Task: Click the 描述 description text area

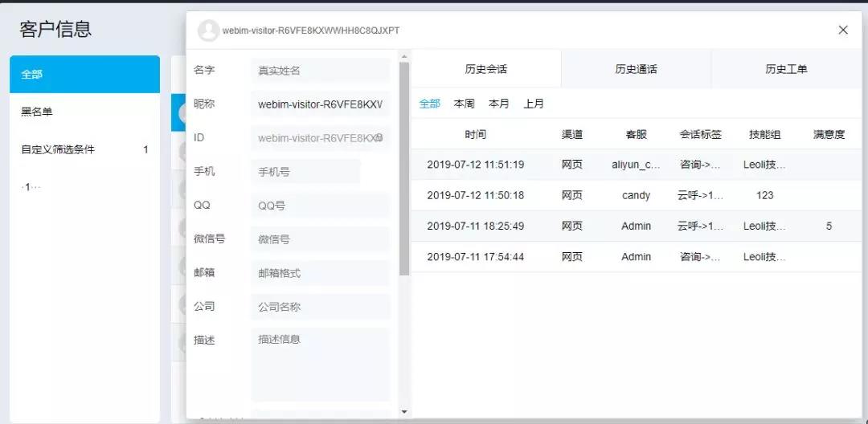Action: pyautogui.click(x=320, y=364)
